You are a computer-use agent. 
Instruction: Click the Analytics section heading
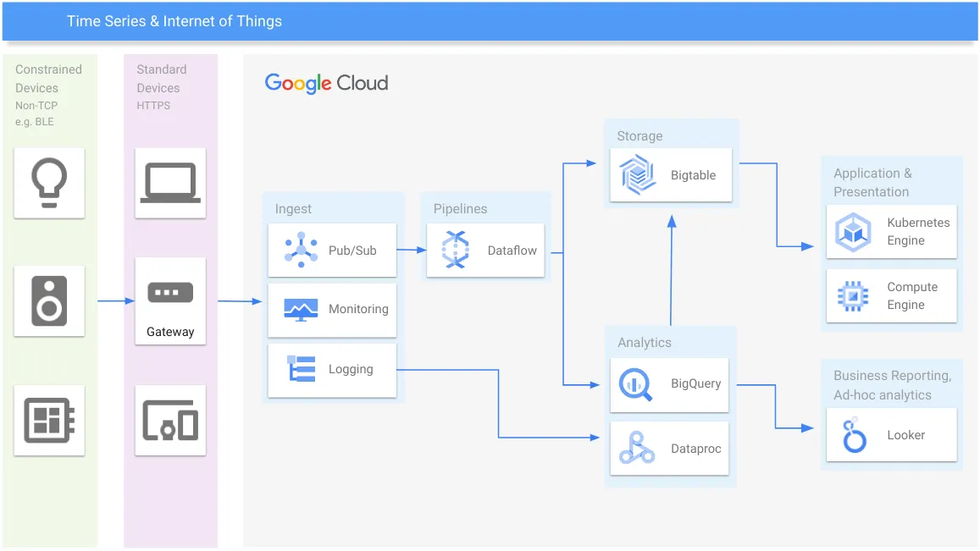click(x=645, y=343)
